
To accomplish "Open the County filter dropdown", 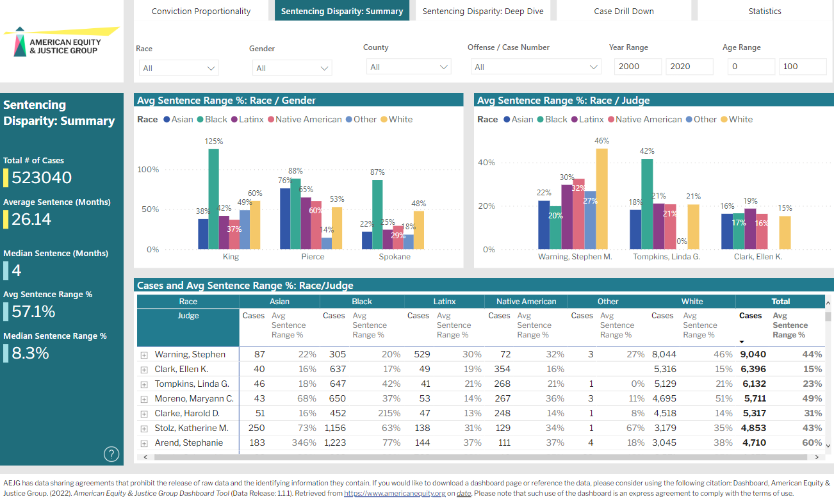I will click(408, 67).
